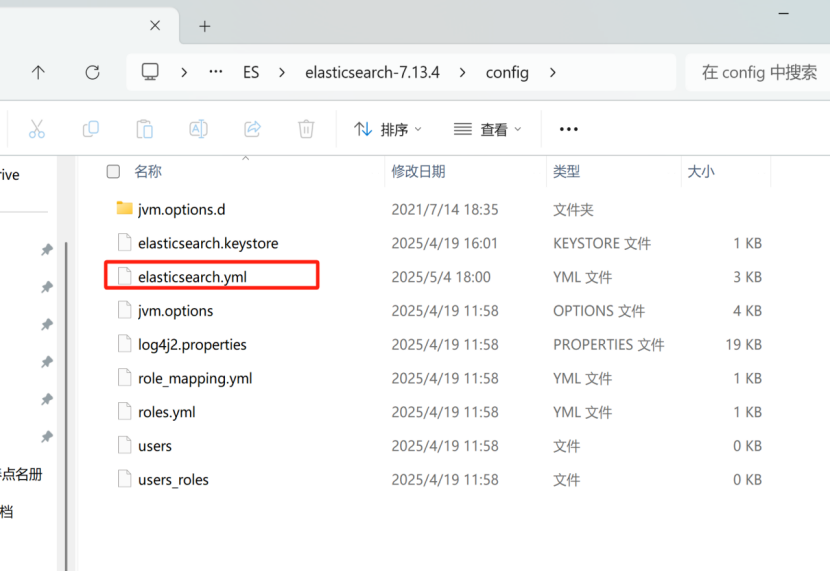Expand chevron after the PC icon
Viewport: 830px width, 572px height.
[x=184, y=72]
